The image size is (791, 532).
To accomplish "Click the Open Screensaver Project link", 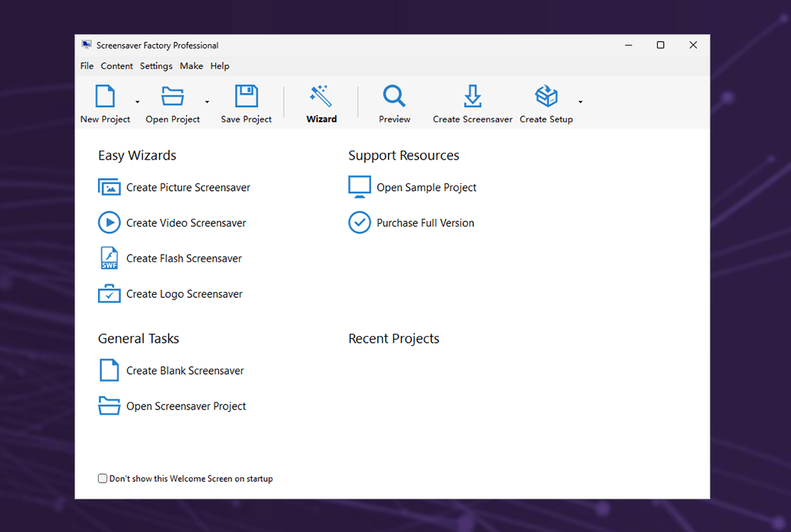I will click(x=186, y=406).
